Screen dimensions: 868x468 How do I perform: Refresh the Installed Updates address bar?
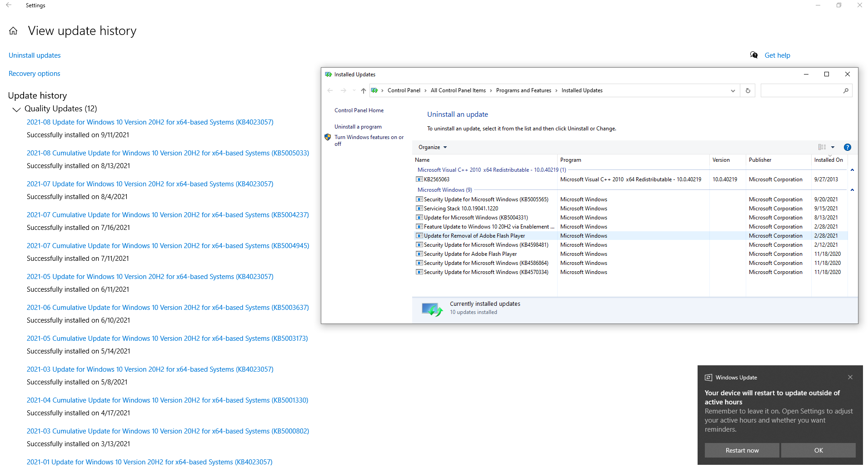748,90
